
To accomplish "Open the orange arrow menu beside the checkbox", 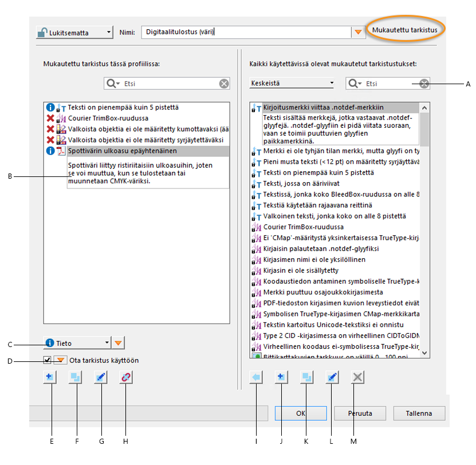I will (60, 360).
